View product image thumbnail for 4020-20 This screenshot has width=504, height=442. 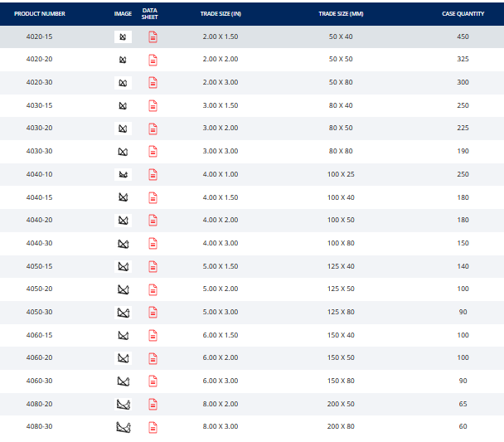tap(123, 60)
